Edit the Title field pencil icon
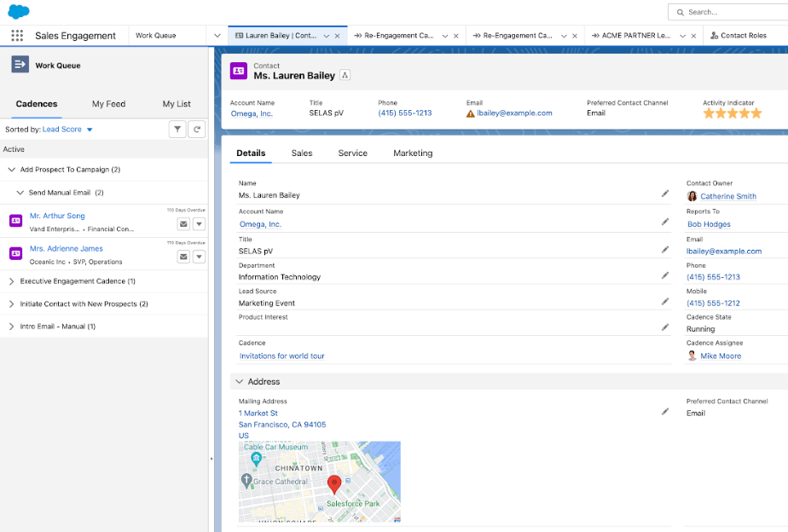 [x=665, y=250]
